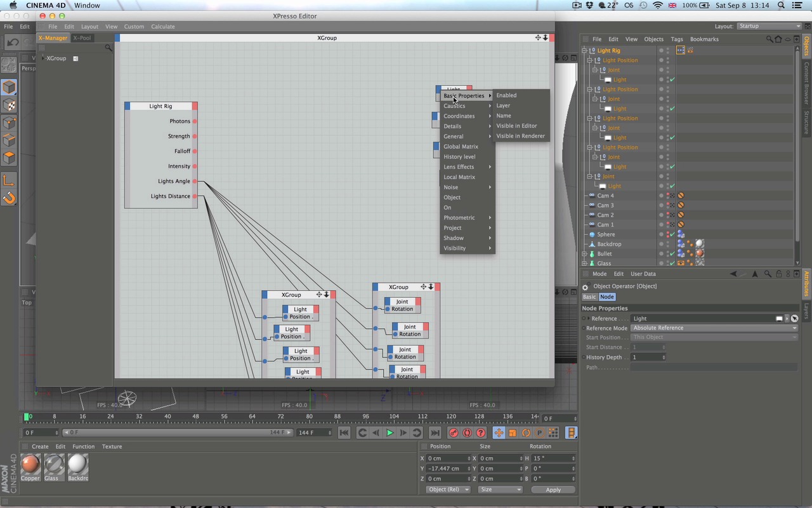Toggle the Scale key icon in timeline
The height and width of the screenshot is (508, 812).
513,432
